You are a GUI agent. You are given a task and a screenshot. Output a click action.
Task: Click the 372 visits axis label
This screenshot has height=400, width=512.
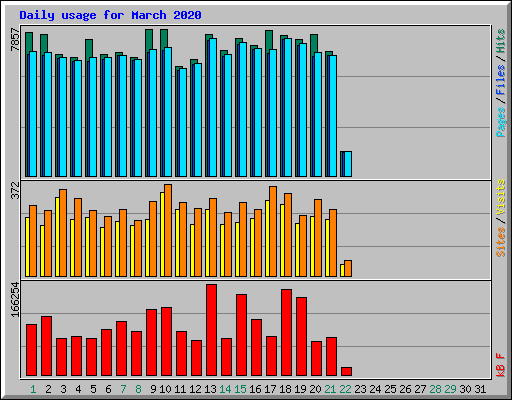[x=15, y=190]
